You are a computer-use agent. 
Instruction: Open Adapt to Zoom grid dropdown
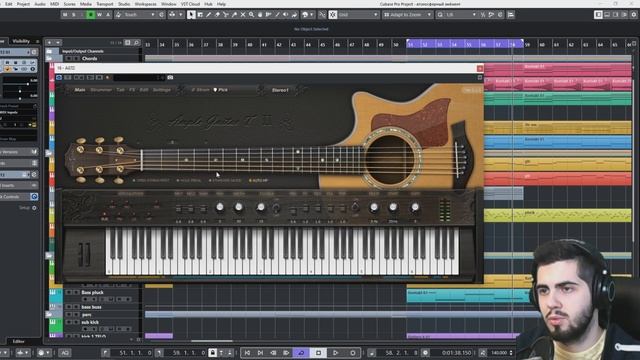[x=407, y=15]
